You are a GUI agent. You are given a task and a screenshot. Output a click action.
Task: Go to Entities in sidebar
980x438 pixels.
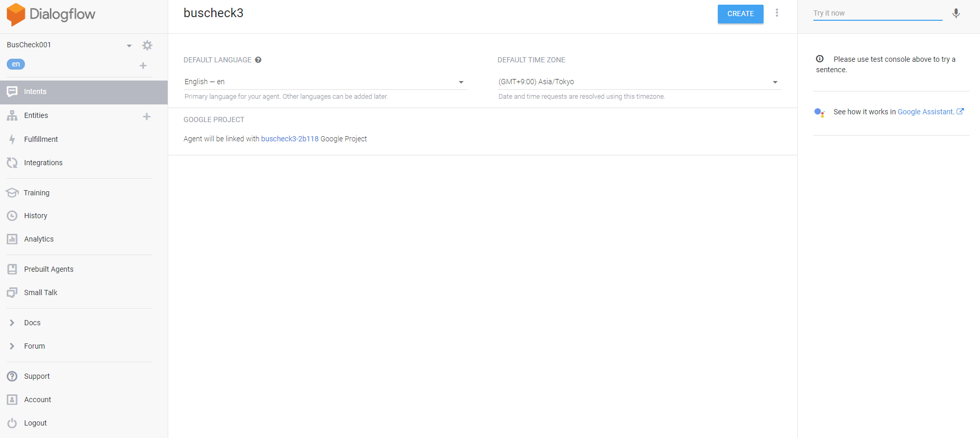point(36,115)
